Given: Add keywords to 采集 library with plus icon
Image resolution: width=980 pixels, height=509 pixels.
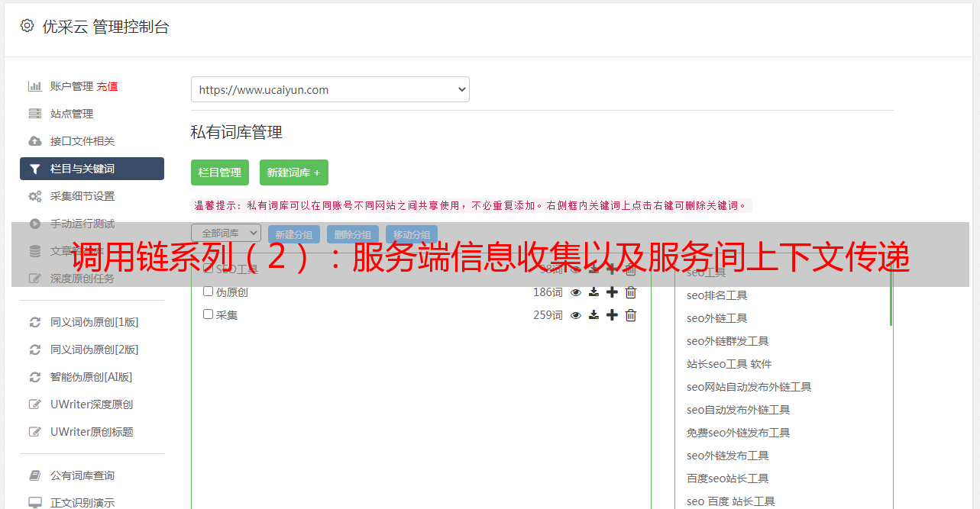Looking at the screenshot, I should pos(612,315).
